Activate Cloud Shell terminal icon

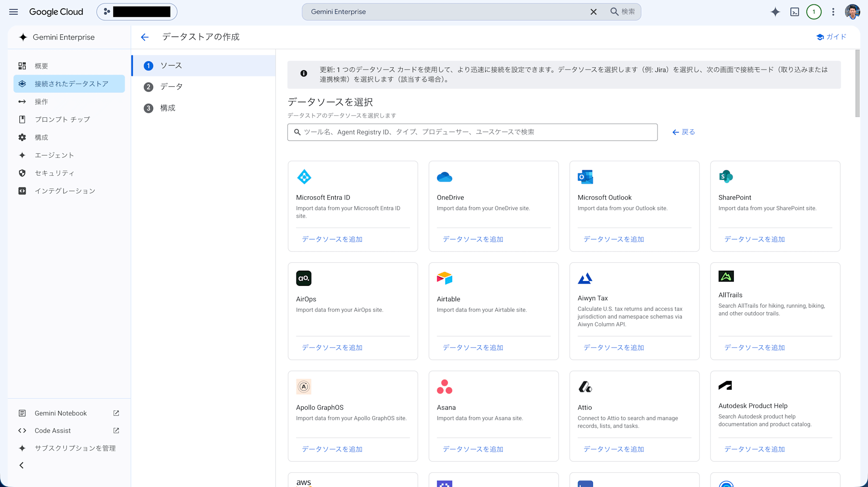795,12
